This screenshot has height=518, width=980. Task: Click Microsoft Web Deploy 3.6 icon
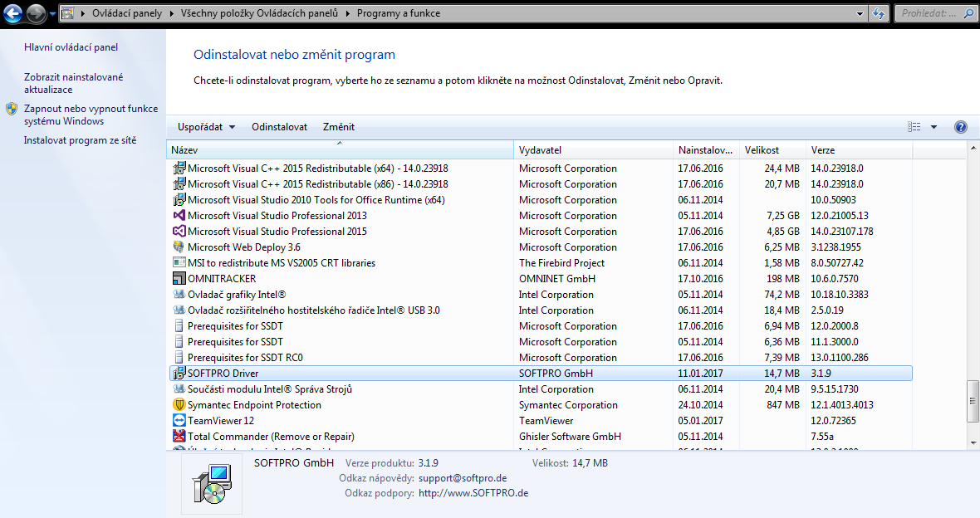(179, 247)
